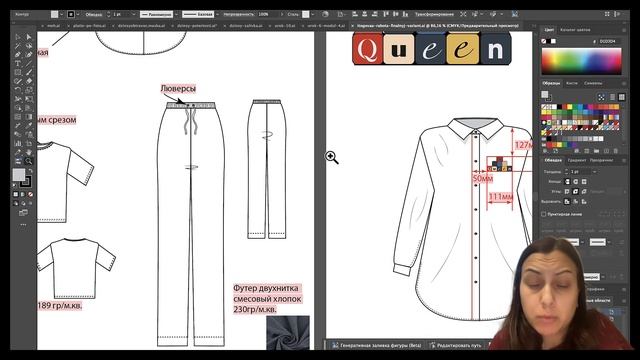640x360 pixels.
Task: Select the miter join corner option
Action: point(567,191)
